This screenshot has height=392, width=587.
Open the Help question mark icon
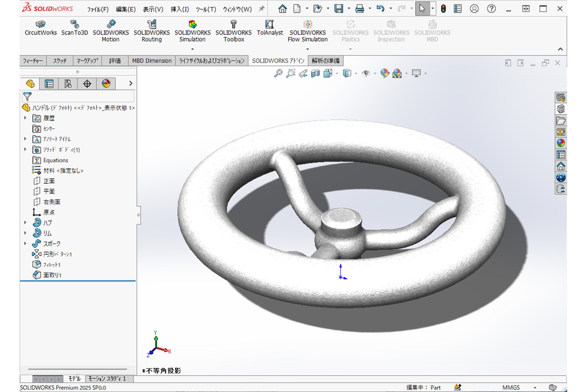[491, 9]
